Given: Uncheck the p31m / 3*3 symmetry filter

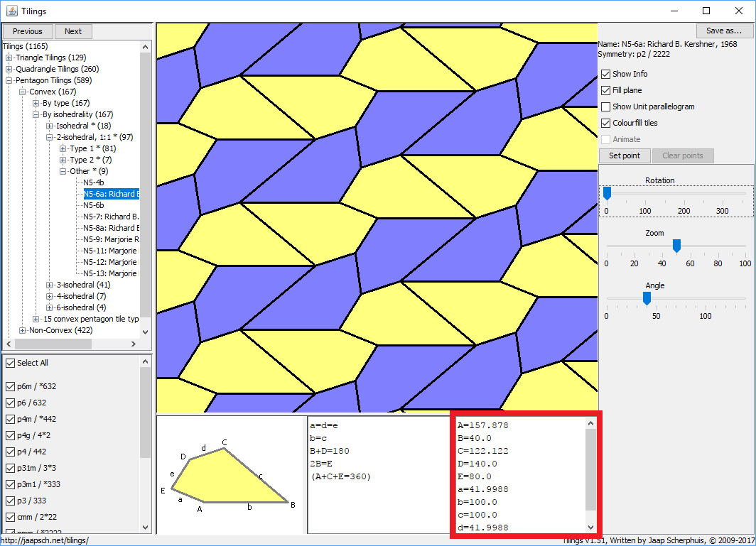Looking at the screenshot, I should (10, 469).
